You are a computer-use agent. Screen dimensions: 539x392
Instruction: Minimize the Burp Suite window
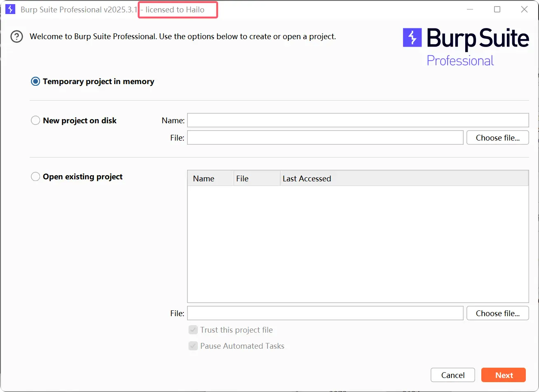point(469,9)
